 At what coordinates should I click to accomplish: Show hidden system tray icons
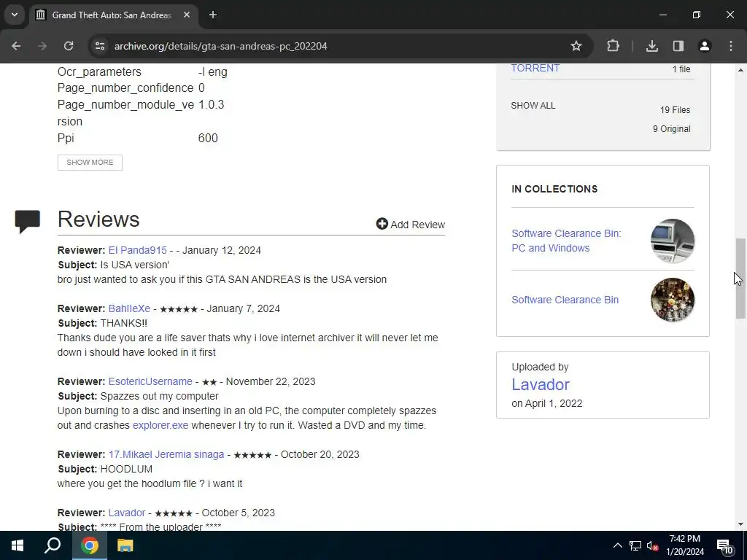617,545
